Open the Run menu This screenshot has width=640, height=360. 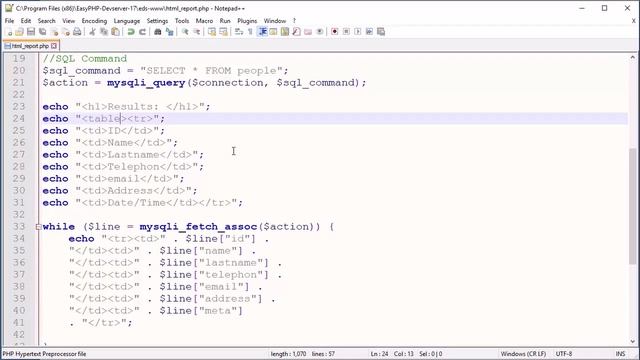pyautogui.click(x=225, y=21)
